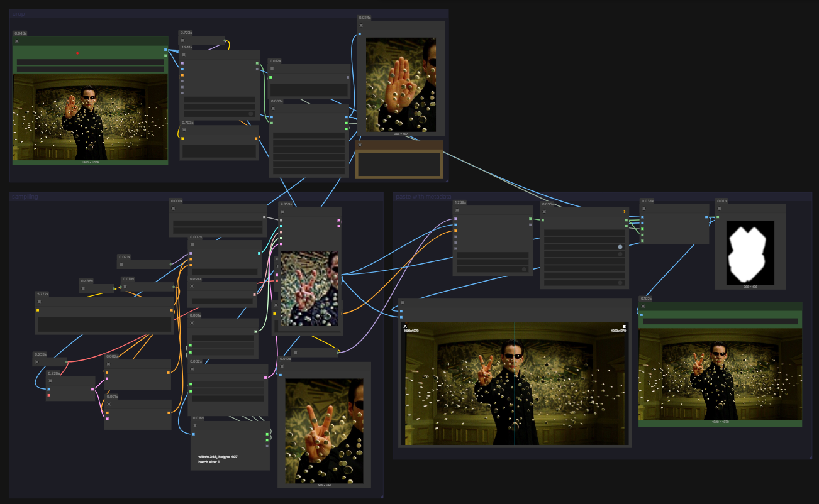Open the white mask preview image

[x=750, y=253]
